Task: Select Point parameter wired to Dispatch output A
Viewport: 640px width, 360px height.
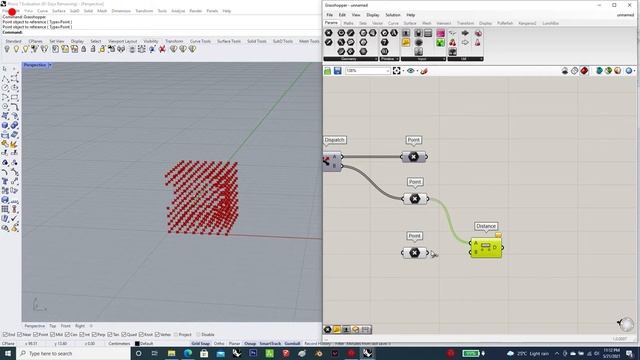Action: coord(413,157)
